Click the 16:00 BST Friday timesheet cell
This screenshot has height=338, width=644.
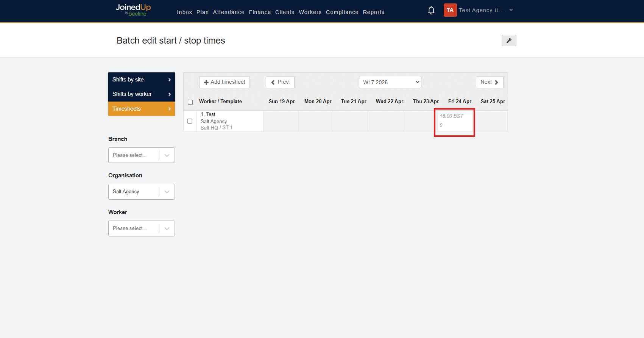[x=454, y=121]
